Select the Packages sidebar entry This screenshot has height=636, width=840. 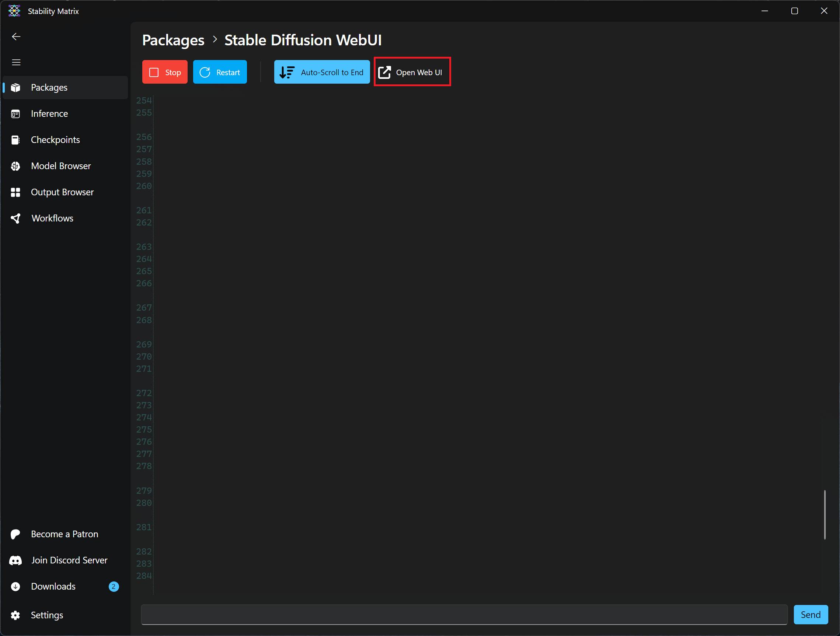49,87
